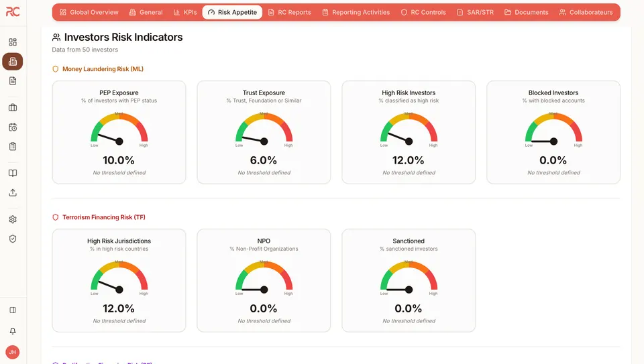Click the 12.0% High Risk Investors value
This screenshot has height=364, width=644.
(x=409, y=160)
